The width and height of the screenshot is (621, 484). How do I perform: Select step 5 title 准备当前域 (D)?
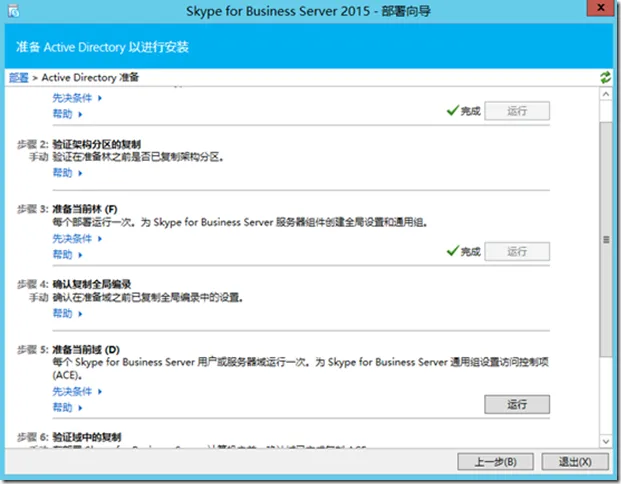pyautogui.click(x=86, y=350)
